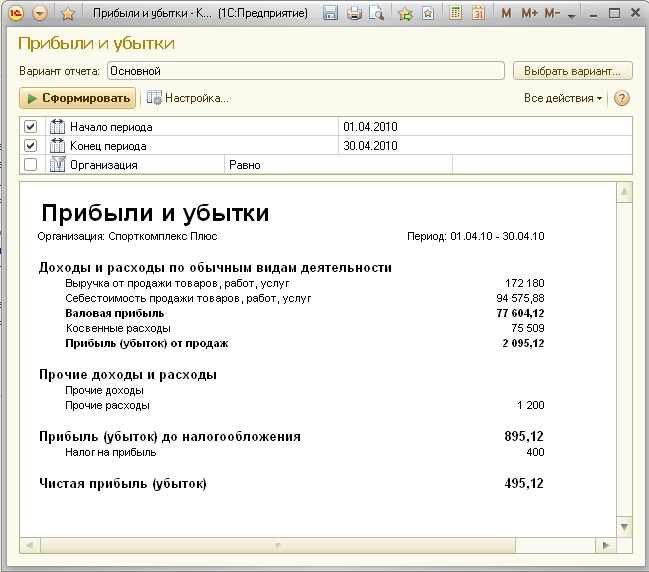Select the revenue value 172 180
The height and width of the screenshot is (572, 649).
(x=524, y=283)
